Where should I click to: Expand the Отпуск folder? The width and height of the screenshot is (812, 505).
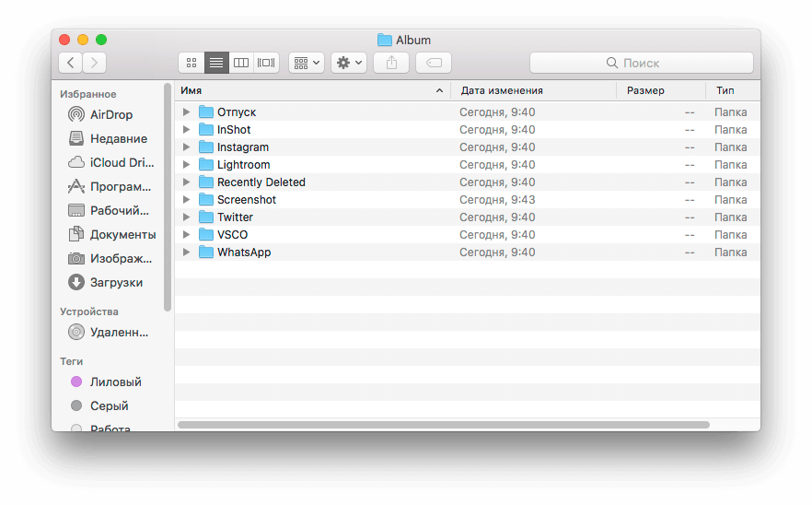click(186, 112)
